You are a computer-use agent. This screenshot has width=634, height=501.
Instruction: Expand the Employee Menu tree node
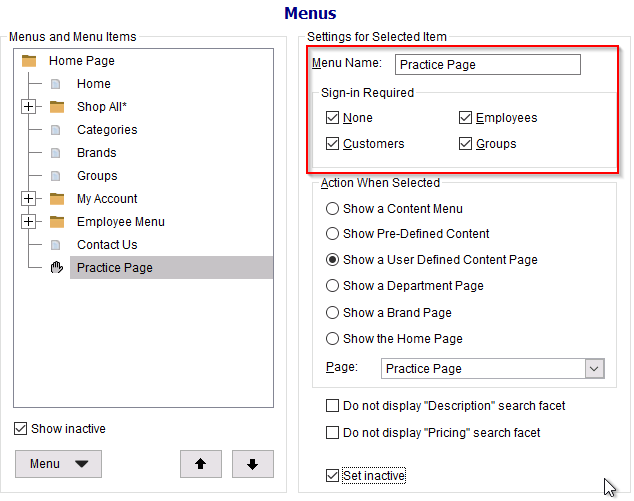pyautogui.click(x=28, y=222)
